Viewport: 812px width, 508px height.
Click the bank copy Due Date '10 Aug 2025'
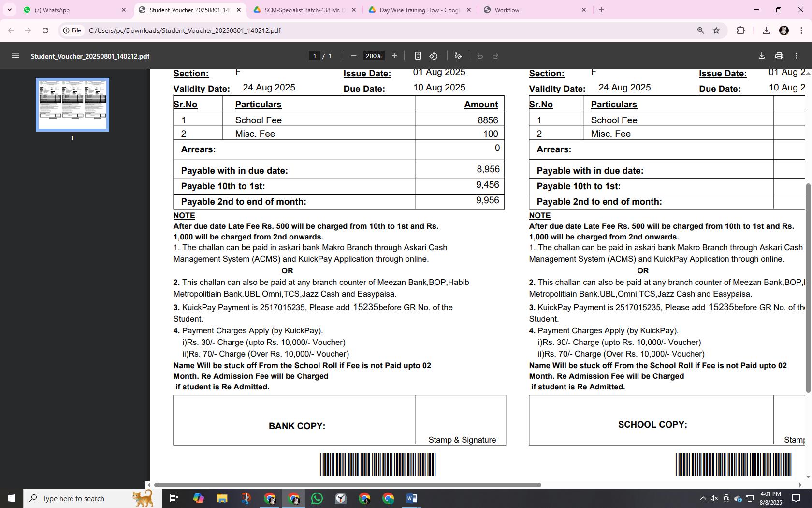439,88
